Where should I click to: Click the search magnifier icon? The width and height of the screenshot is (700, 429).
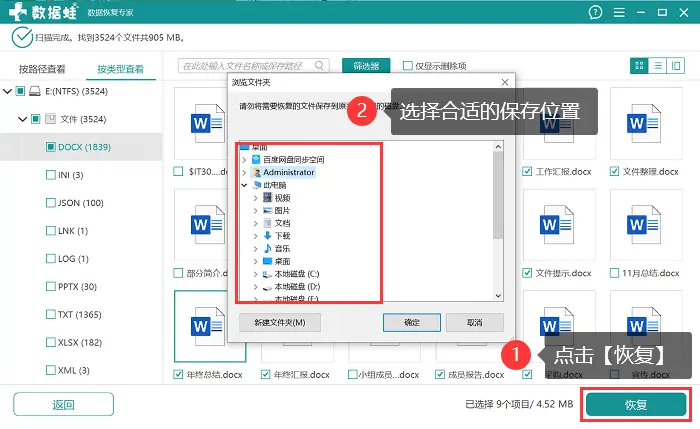point(319,65)
